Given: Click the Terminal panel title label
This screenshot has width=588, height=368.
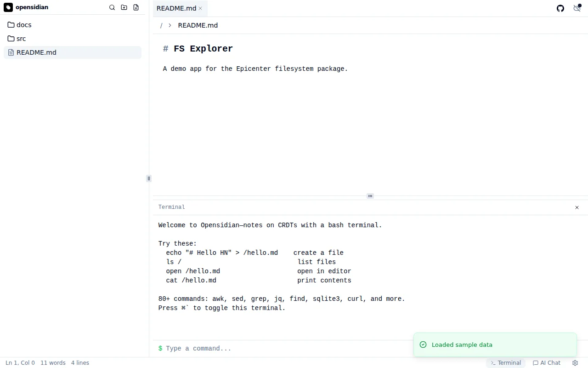Looking at the screenshot, I should [x=172, y=207].
